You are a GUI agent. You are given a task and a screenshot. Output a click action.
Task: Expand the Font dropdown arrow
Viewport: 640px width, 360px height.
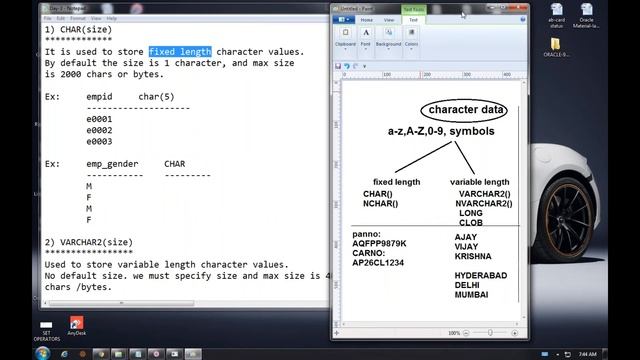[365, 49]
